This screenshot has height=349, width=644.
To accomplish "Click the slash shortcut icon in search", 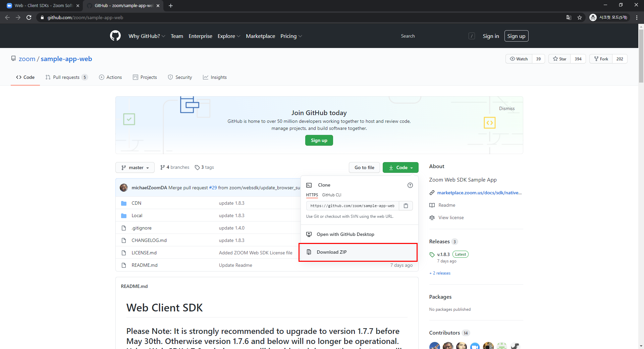I will (x=472, y=36).
